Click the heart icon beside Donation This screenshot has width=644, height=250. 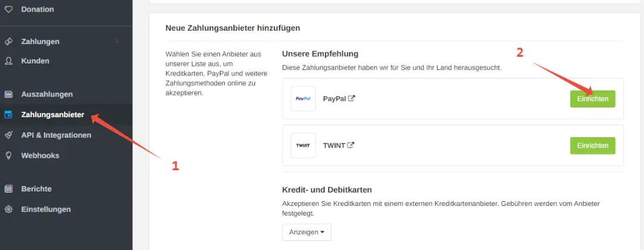[8, 9]
